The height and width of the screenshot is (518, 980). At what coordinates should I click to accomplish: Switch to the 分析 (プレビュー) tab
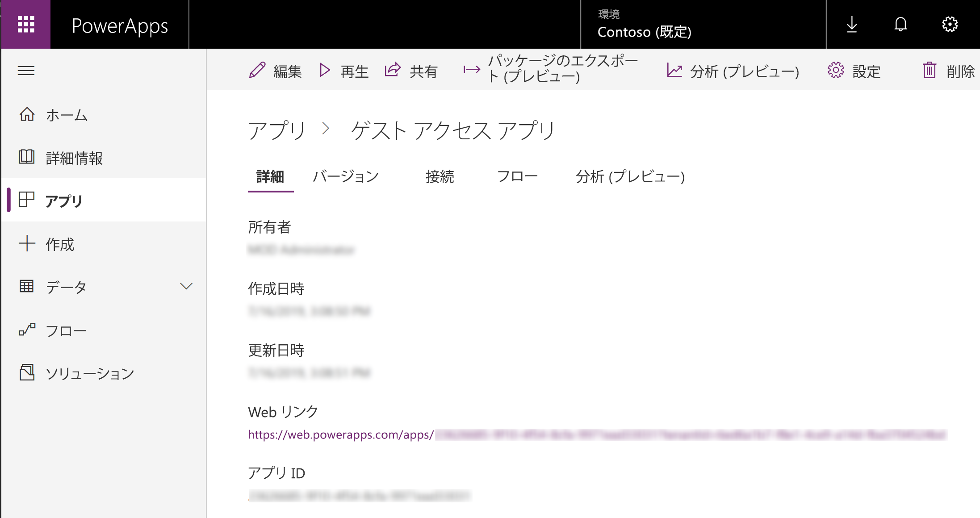pyautogui.click(x=630, y=176)
